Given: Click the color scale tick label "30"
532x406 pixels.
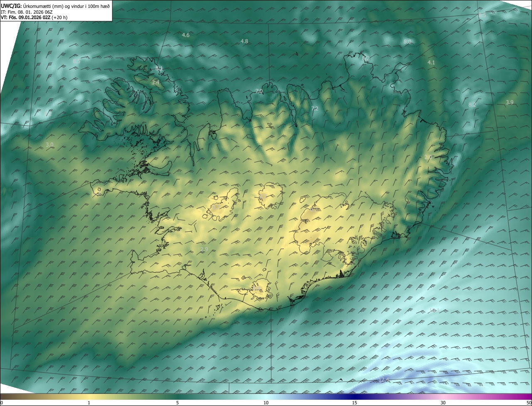Looking at the screenshot, I should pyautogui.click(x=443, y=403).
